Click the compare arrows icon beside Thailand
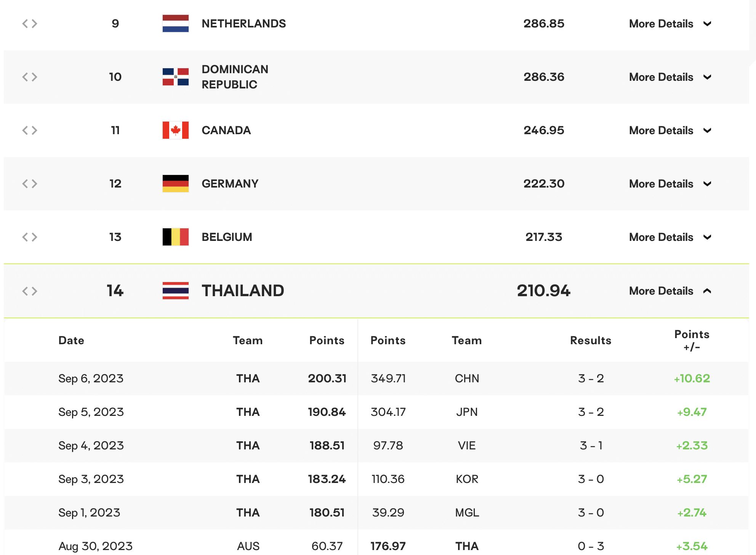The height and width of the screenshot is (555, 756). (x=30, y=291)
